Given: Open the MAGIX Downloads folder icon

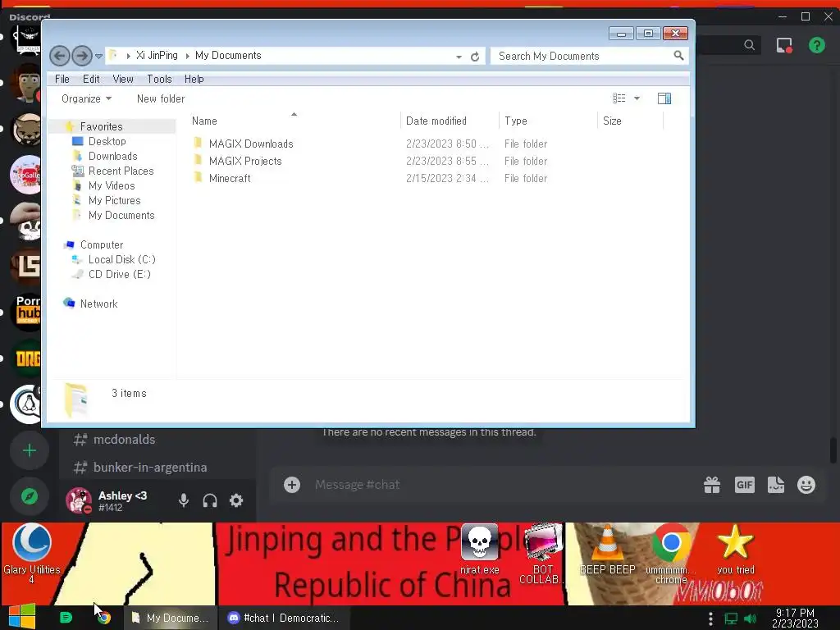Looking at the screenshot, I should coord(198,143).
